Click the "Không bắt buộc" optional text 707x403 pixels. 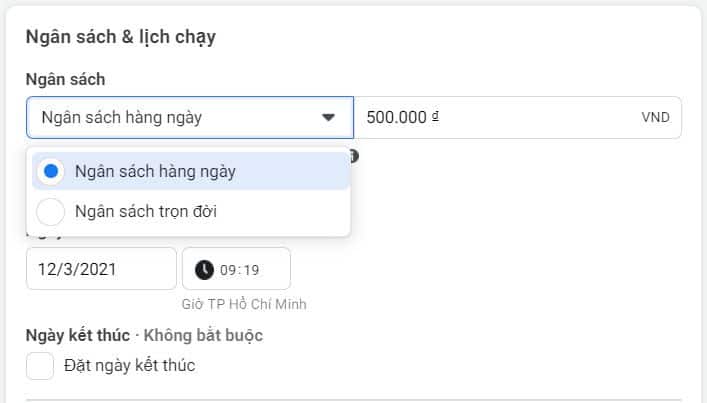coord(203,335)
